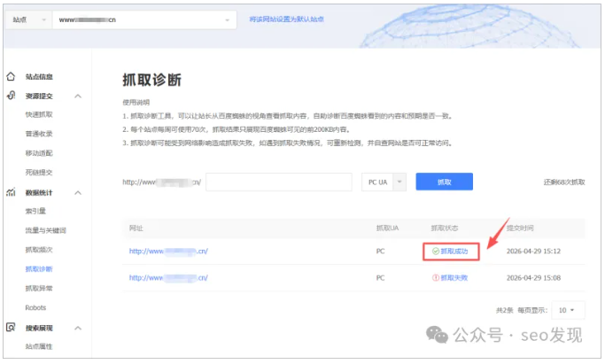The image size is (605, 364).
Task: Click the 网址 column header
Action: point(136,228)
